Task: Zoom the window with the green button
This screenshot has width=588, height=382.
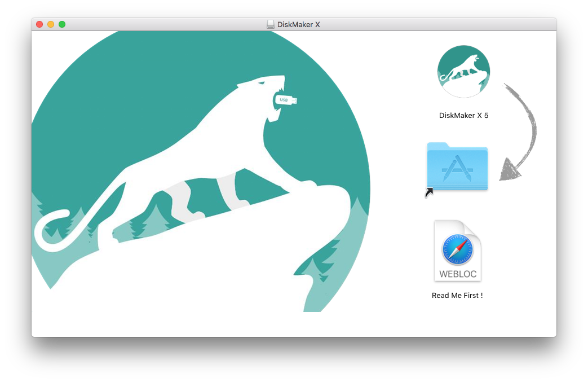Action: (62, 24)
